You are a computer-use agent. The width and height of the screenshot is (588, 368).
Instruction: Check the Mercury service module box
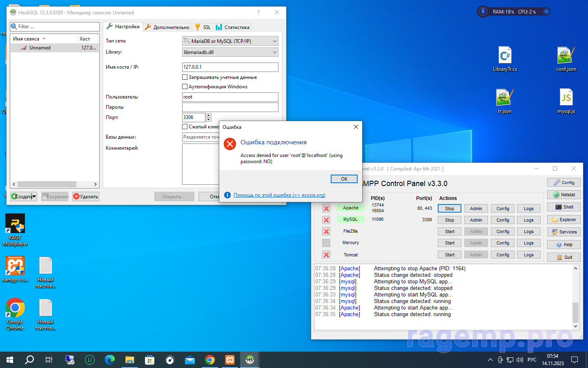326,243
